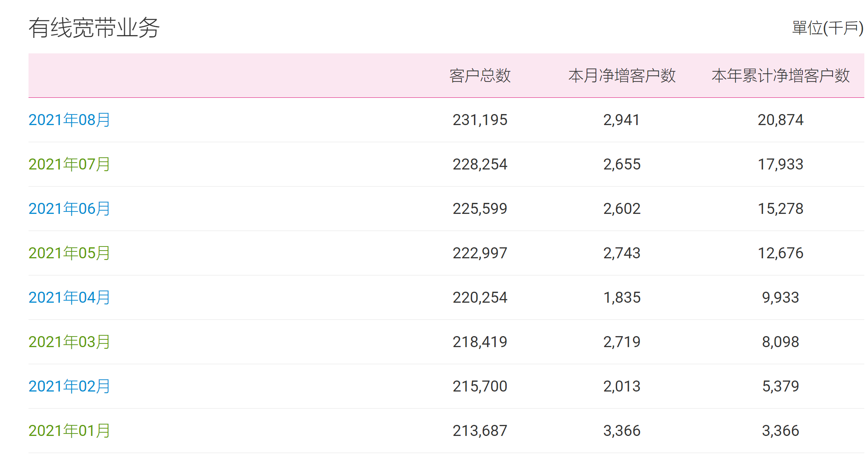
Task: Click the 1,835 monthly net-add cell
Action: click(622, 297)
